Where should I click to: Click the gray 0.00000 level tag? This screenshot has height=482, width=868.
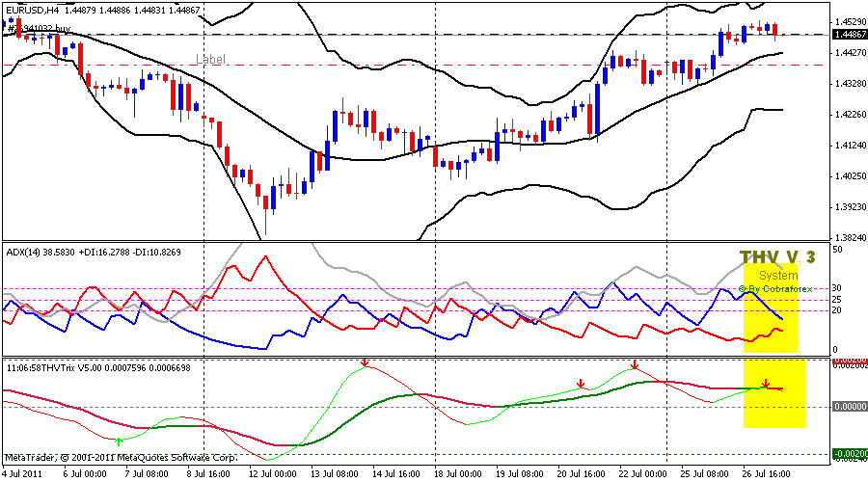click(x=850, y=407)
